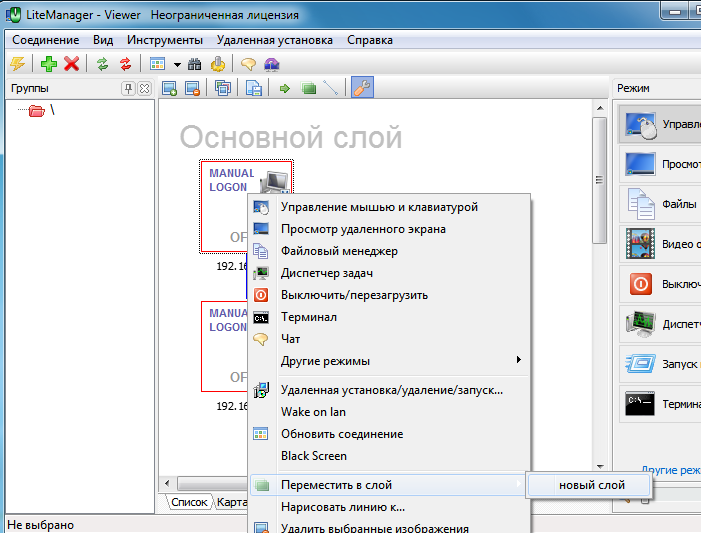Viewport: 701px width, 533px height.
Task: Click the map vertical scrollbar down arrow
Action: point(600,467)
